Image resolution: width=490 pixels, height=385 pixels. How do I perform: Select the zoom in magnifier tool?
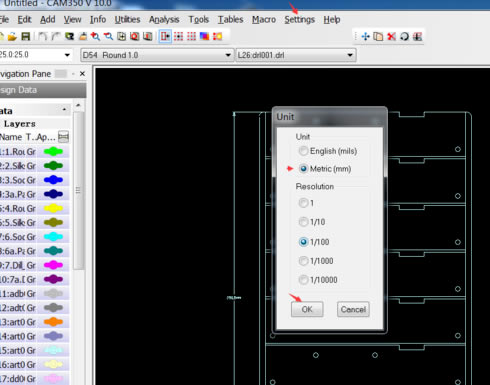[95, 36]
